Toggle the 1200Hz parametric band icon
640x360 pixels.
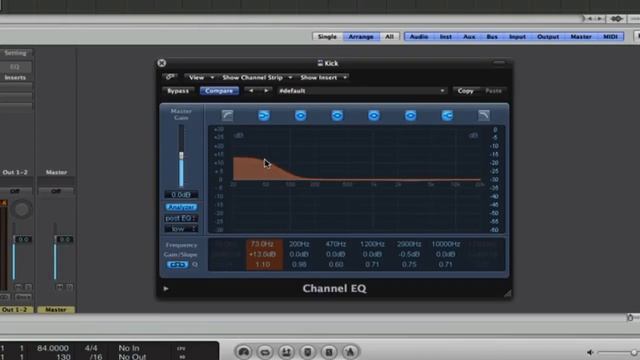point(374,116)
